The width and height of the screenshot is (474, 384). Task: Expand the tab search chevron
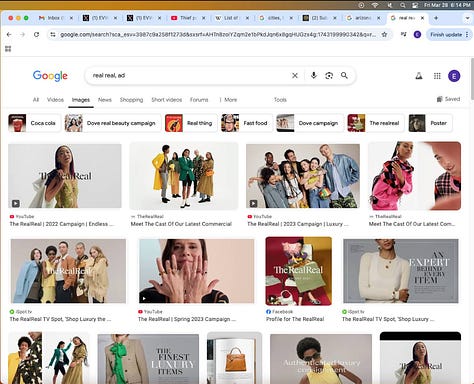tap(467, 18)
